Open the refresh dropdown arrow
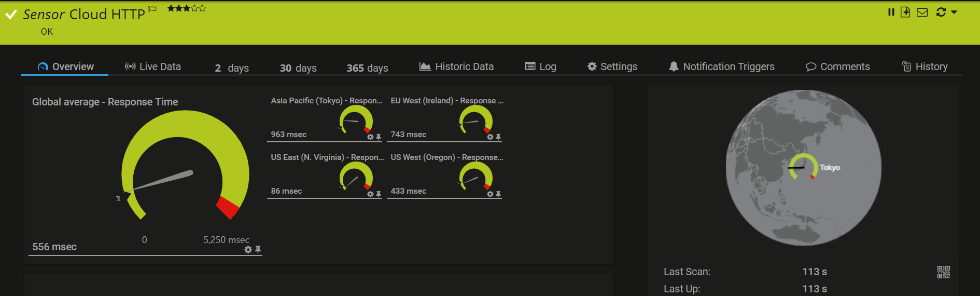Image resolution: width=980 pixels, height=296 pixels. (954, 12)
